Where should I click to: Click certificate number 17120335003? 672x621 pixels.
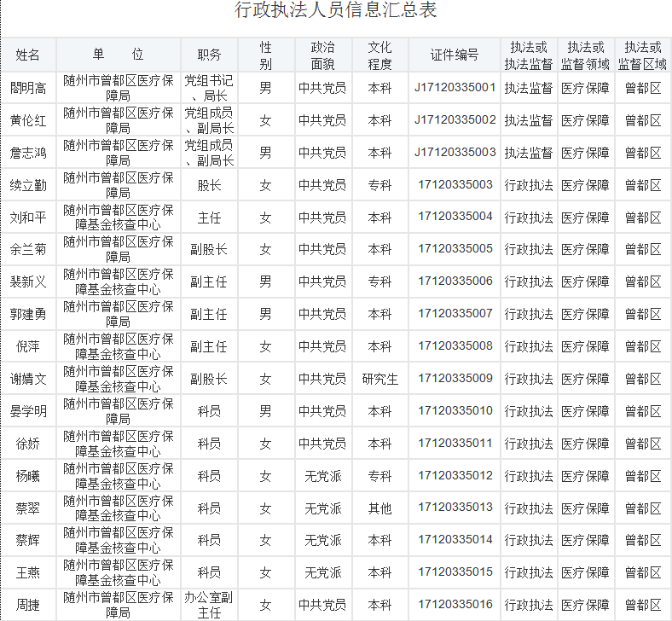click(455, 185)
